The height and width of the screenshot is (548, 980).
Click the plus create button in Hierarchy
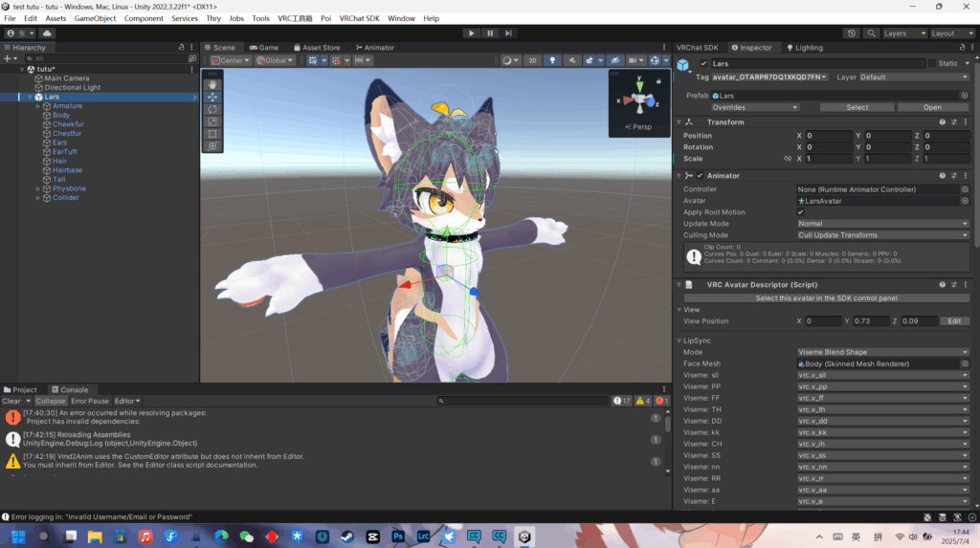click(10, 58)
